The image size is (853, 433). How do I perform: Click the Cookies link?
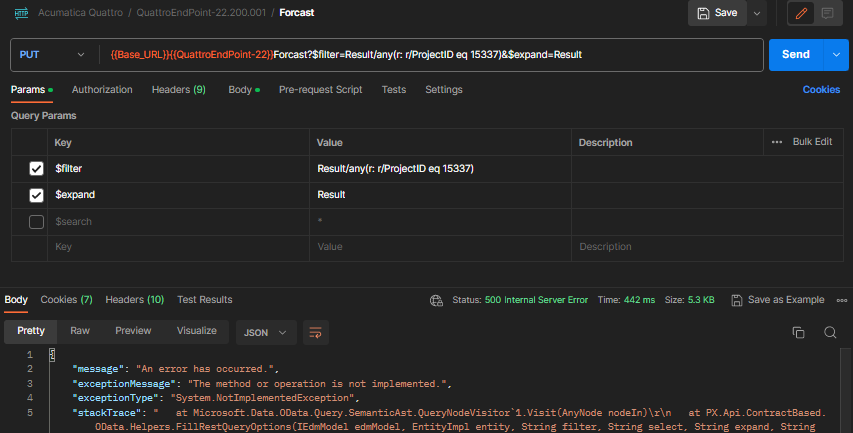click(821, 90)
